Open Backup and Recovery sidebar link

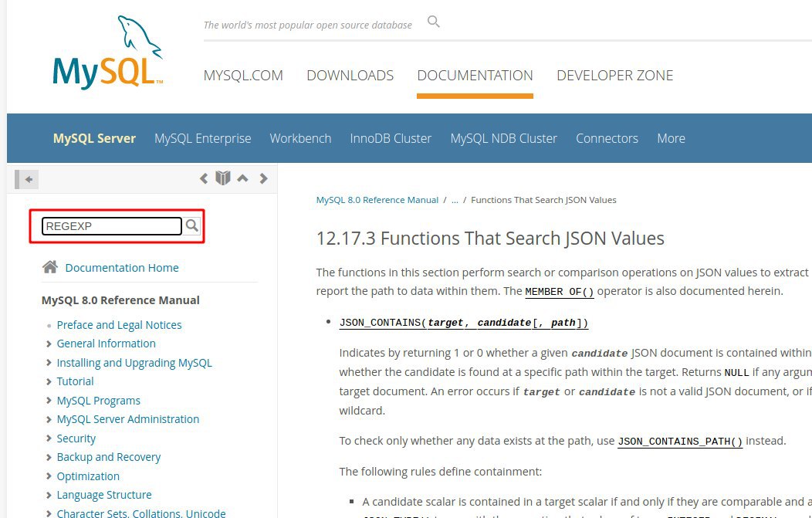[109, 457]
